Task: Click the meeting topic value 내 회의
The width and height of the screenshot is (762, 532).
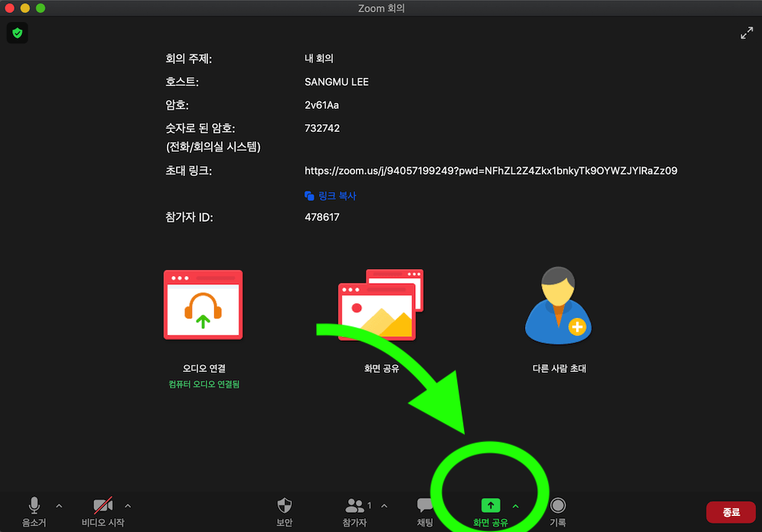Action: point(319,59)
